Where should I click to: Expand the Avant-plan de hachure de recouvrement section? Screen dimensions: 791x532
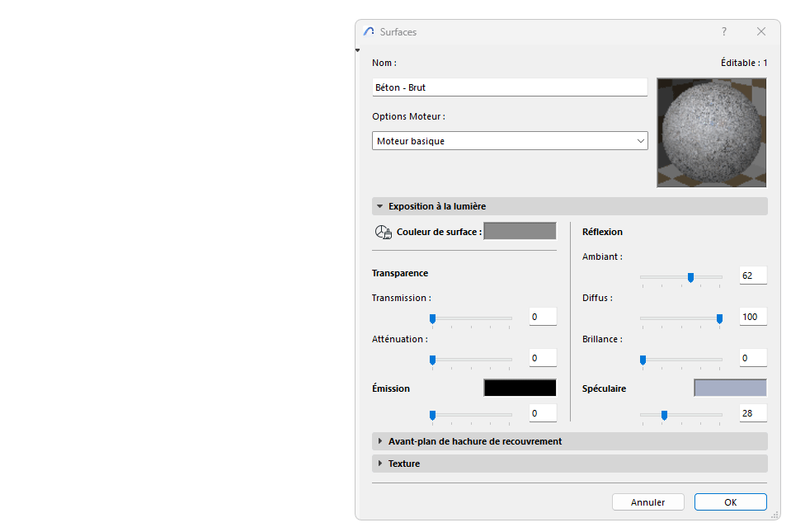[380, 441]
